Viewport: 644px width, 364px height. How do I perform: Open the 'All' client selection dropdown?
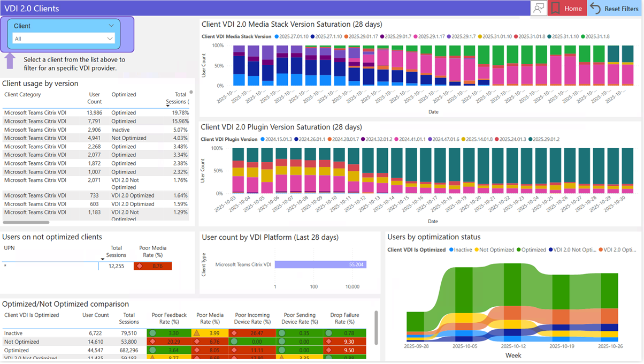pos(64,39)
